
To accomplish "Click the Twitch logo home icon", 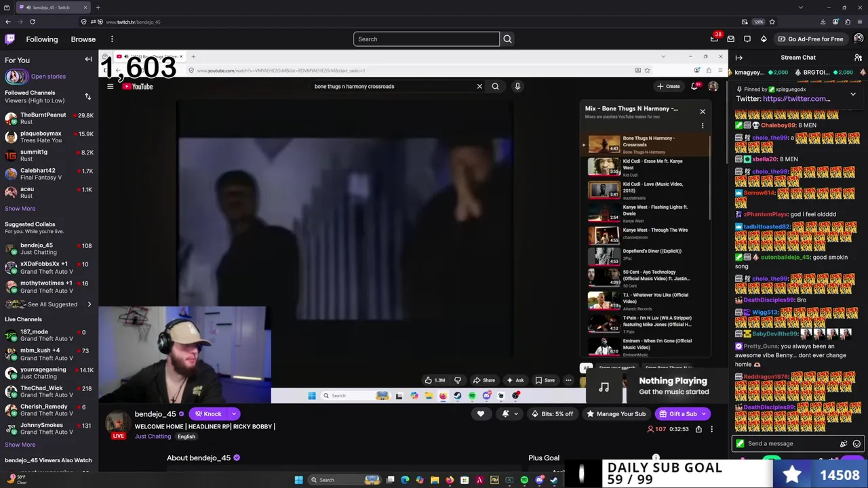I will pos(9,39).
